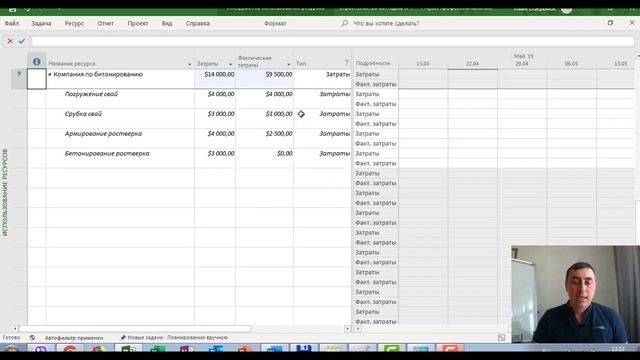Open the Название ресурса column dropdown

pyautogui.click(x=189, y=64)
